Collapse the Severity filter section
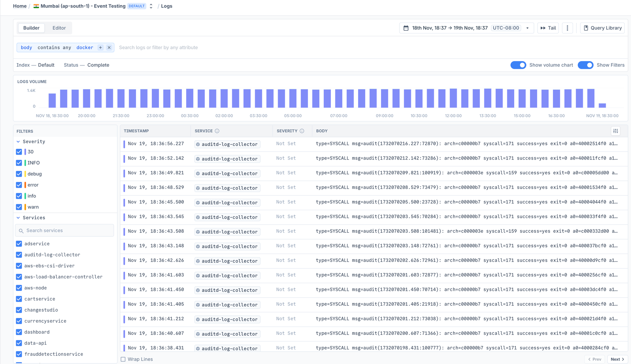This screenshot has height=364, width=631. click(x=18, y=141)
